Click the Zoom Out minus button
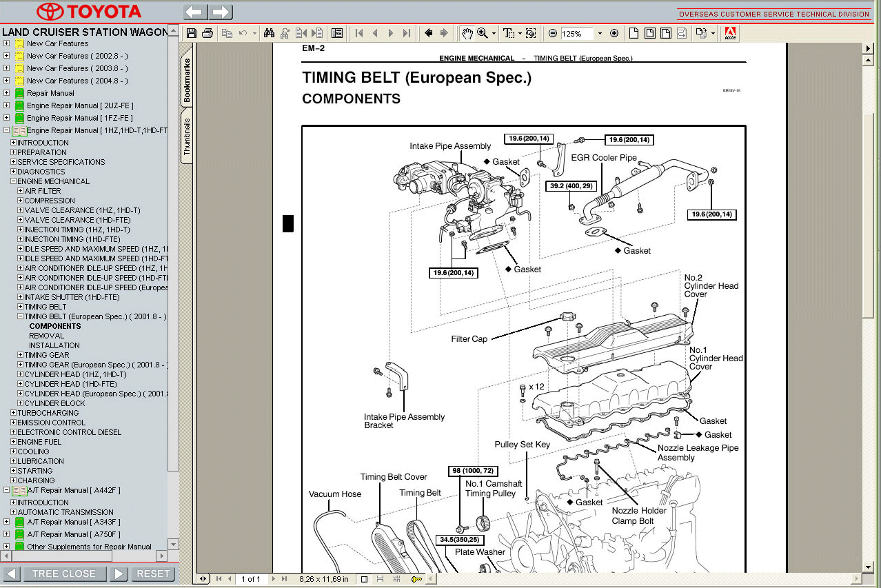The height and width of the screenshot is (588, 881). [553, 33]
